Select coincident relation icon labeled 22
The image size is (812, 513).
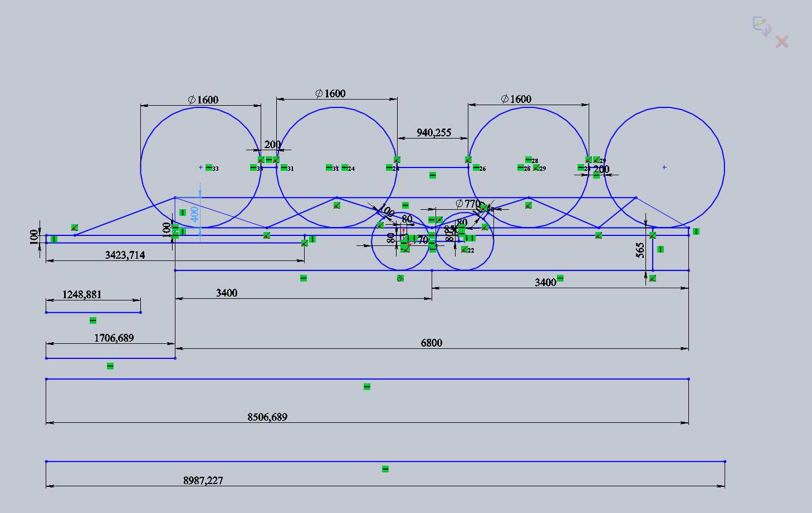[464, 249]
